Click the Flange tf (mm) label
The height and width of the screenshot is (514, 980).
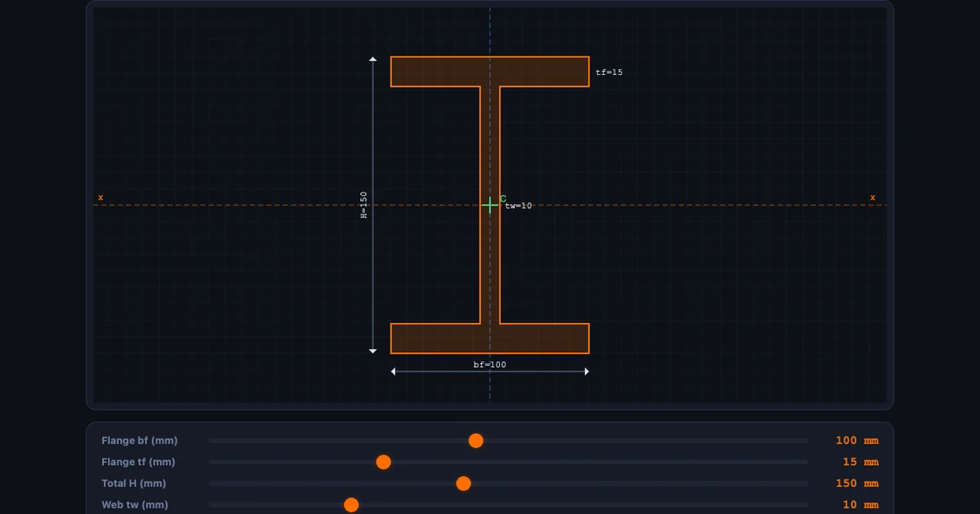pos(138,462)
